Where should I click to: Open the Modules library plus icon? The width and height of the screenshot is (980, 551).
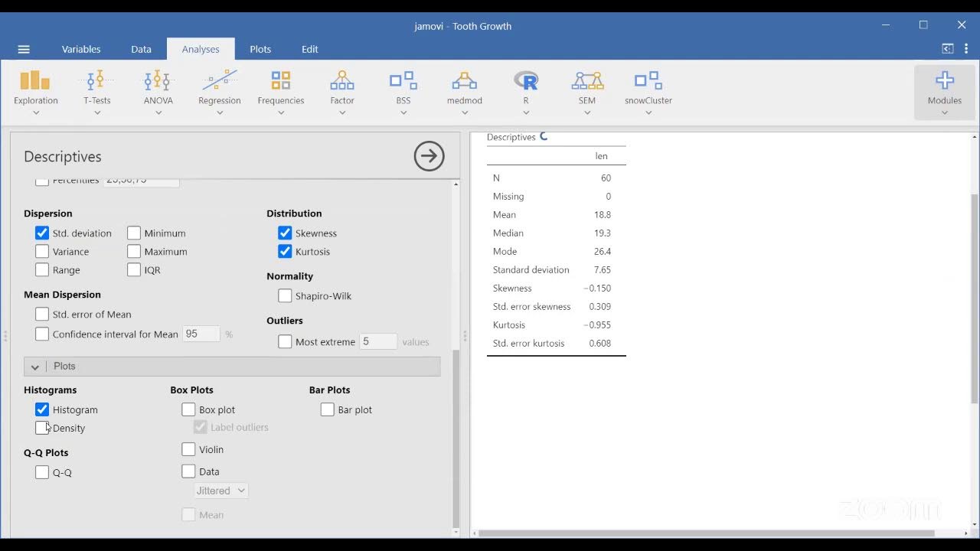pyautogui.click(x=945, y=80)
